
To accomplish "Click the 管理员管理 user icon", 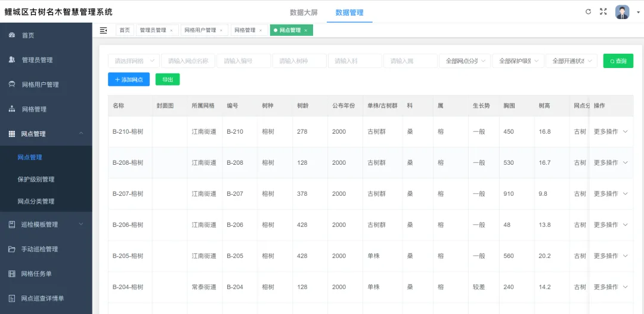I will click(12, 60).
